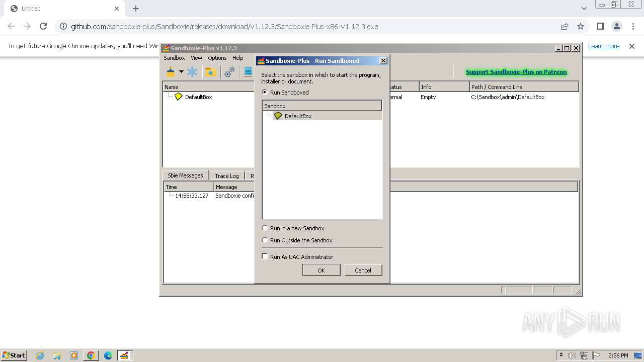Click the address bar URL
The height and width of the screenshot is (362, 644).
pos(224,27)
